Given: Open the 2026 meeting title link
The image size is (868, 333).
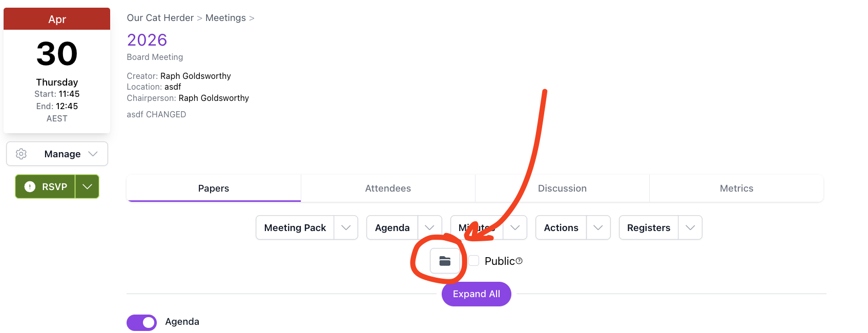Looking at the screenshot, I should coord(147,40).
